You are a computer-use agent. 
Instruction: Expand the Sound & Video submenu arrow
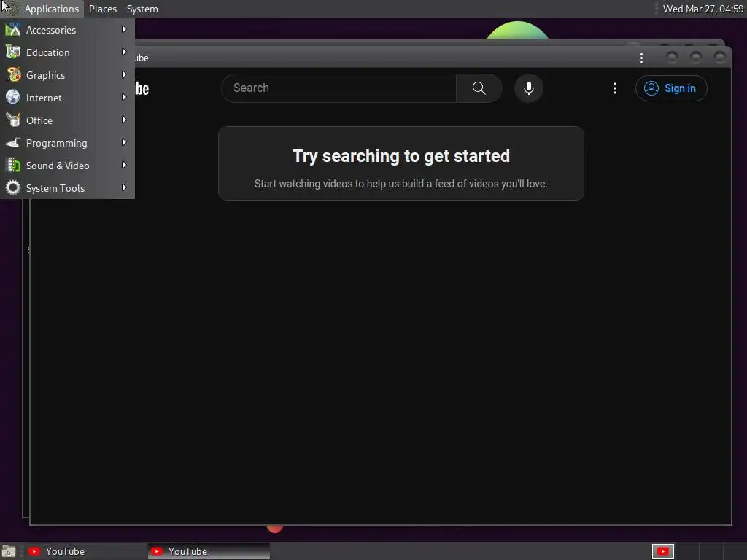124,166
